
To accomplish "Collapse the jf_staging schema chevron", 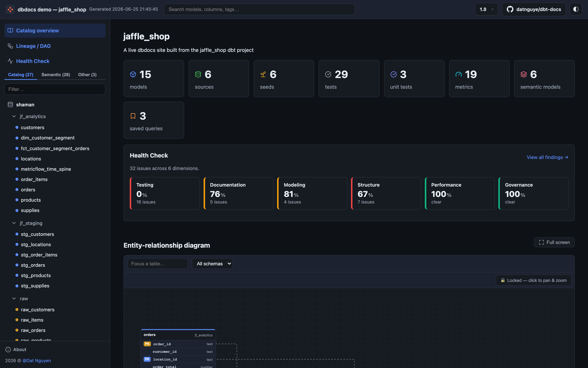I will point(14,223).
